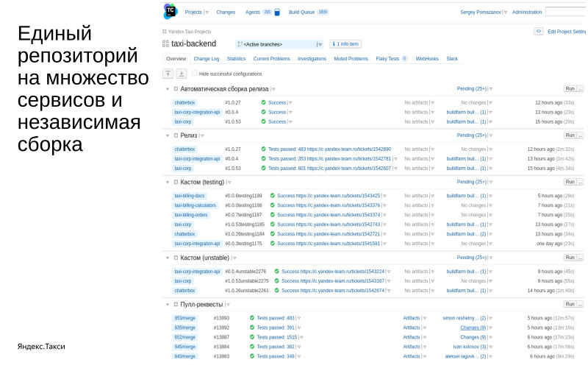Click square icon next to Релиз heading

pyautogui.click(x=176, y=135)
